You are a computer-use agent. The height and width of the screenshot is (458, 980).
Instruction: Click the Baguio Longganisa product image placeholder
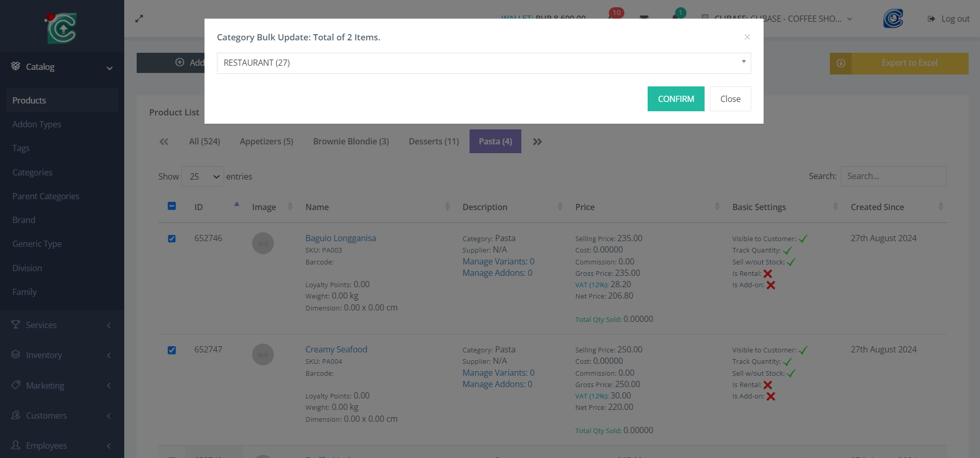(x=263, y=243)
